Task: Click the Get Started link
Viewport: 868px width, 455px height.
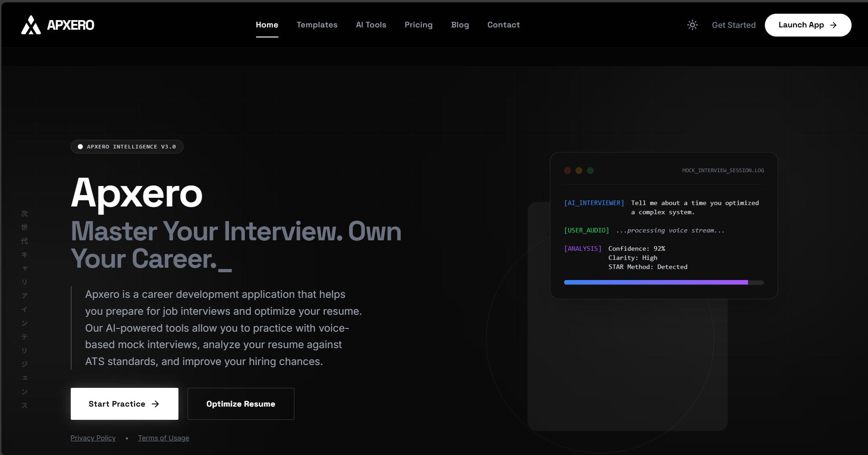Action: pos(734,25)
